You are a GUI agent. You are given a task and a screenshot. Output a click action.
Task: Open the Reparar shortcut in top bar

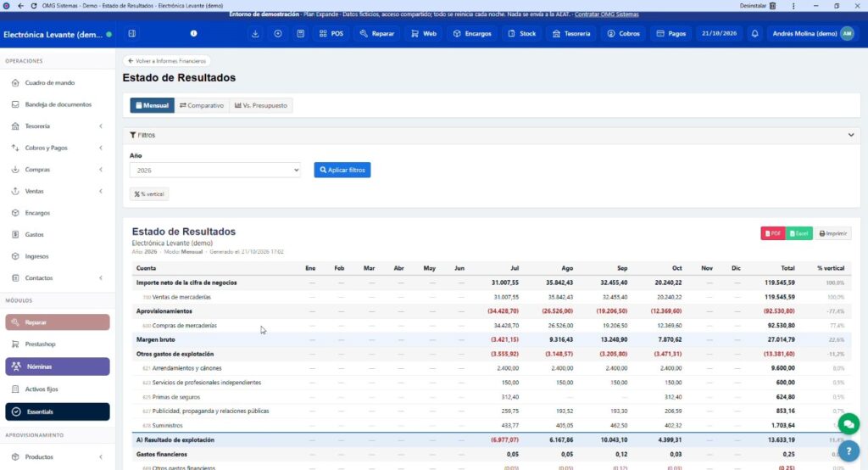tap(377, 34)
